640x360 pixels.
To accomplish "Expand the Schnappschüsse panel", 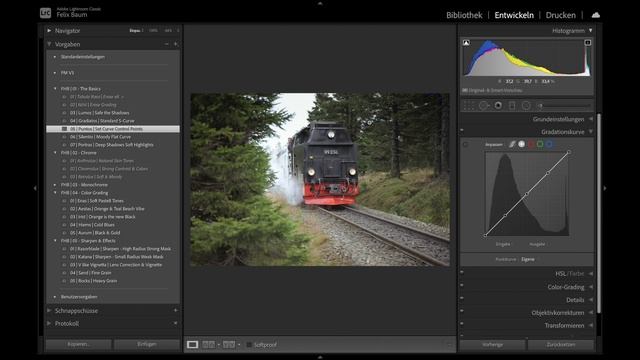I will click(x=49, y=311).
